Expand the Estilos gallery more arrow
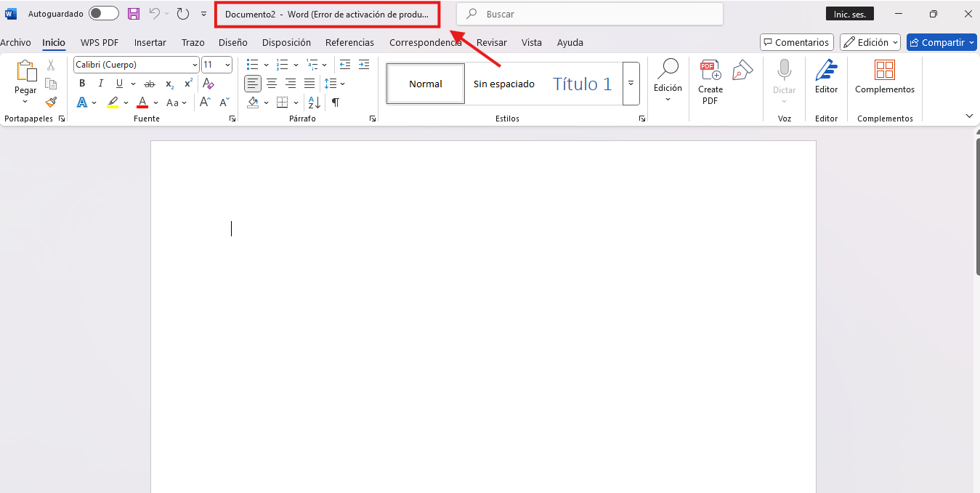980x493 pixels. [631, 84]
